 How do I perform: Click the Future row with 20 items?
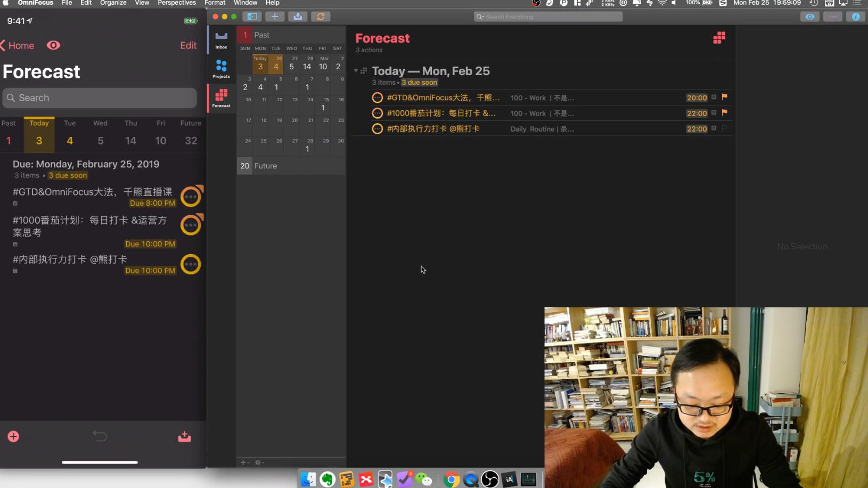tap(291, 166)
